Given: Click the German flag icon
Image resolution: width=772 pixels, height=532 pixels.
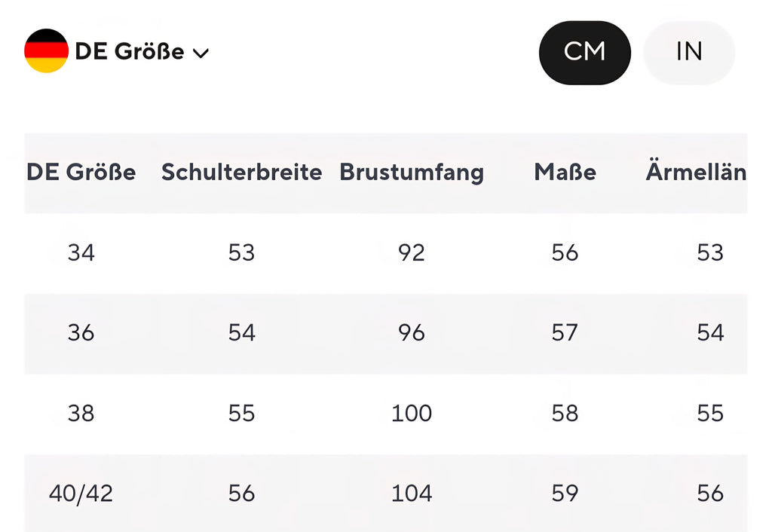Looking at the screenshot, I should tap(46, 50).
